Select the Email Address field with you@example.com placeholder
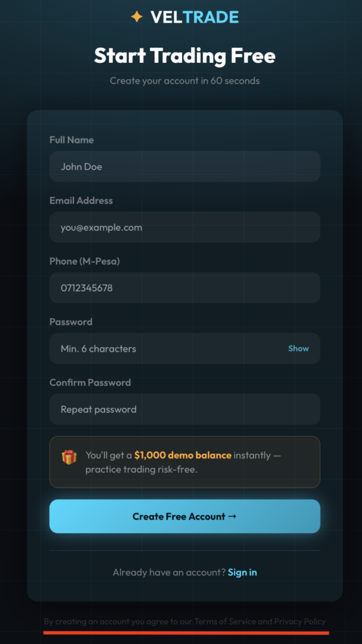 click(x=184, y=227)
